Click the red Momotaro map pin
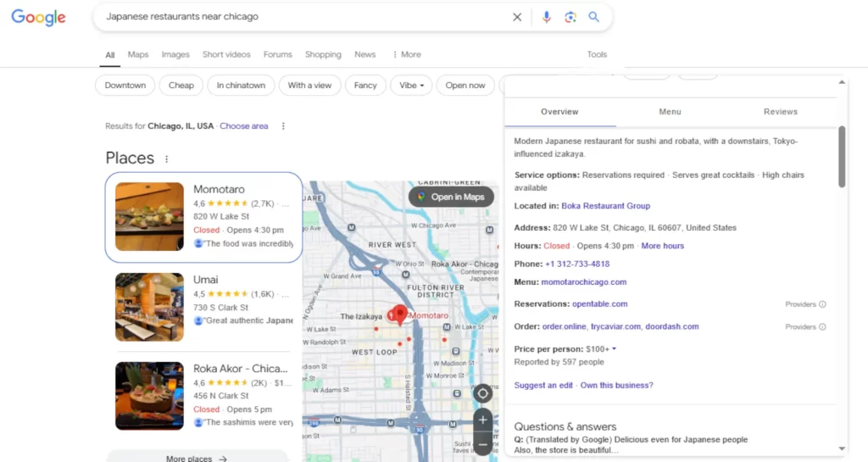This screenshot has height=462, width=868. click(x=398, y=314)
